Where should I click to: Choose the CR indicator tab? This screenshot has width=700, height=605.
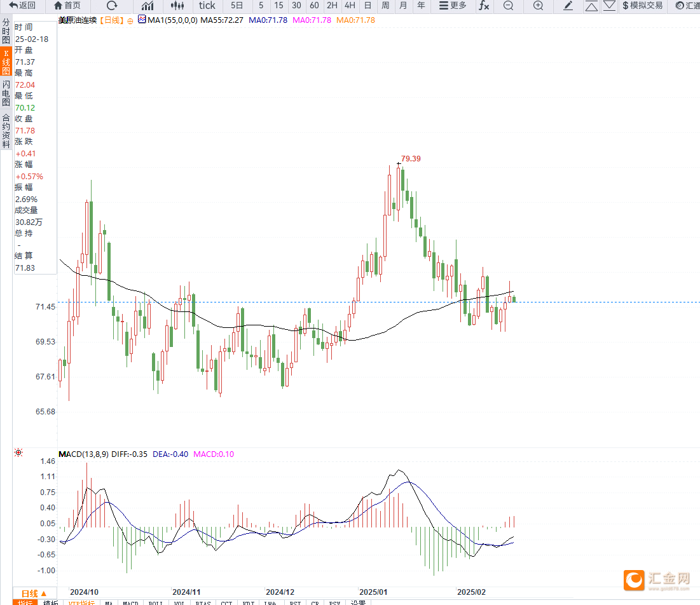pos(315,602)
